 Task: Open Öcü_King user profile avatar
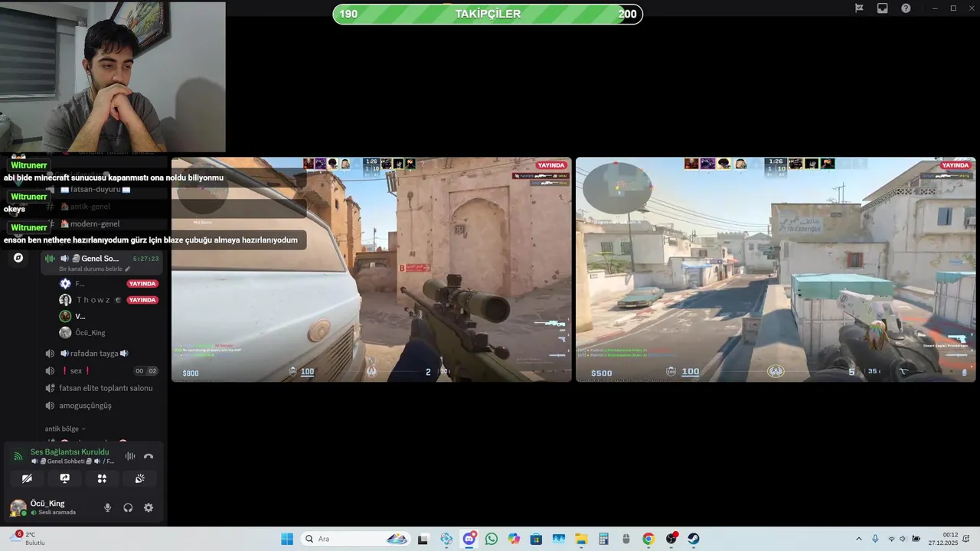(18, 507)
